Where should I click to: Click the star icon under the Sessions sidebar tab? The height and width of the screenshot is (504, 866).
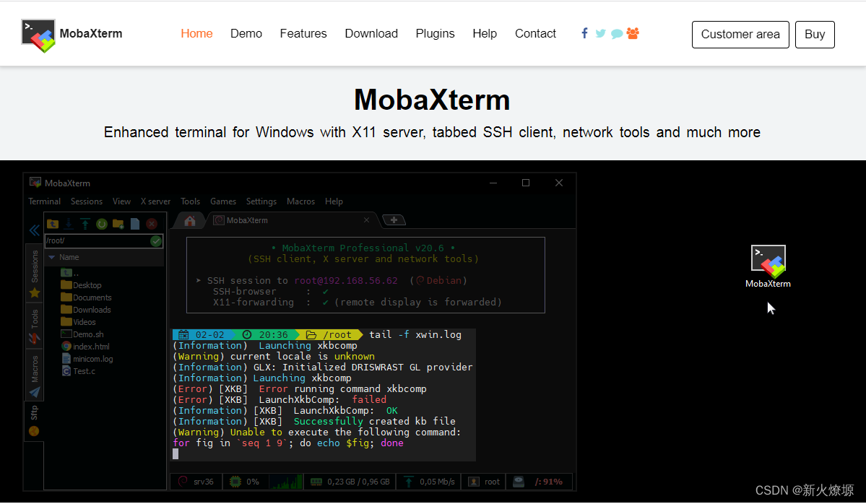point(34,292)
